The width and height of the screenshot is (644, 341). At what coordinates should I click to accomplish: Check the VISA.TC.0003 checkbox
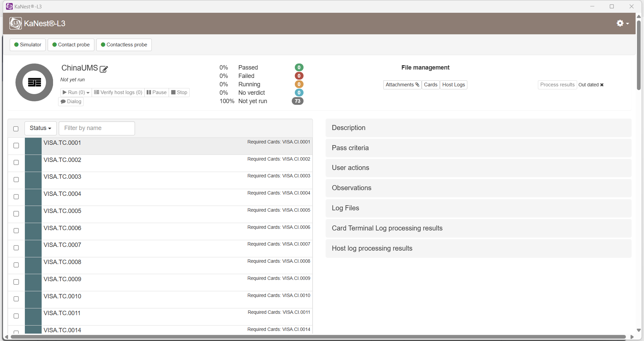click(x=16, y=179)
